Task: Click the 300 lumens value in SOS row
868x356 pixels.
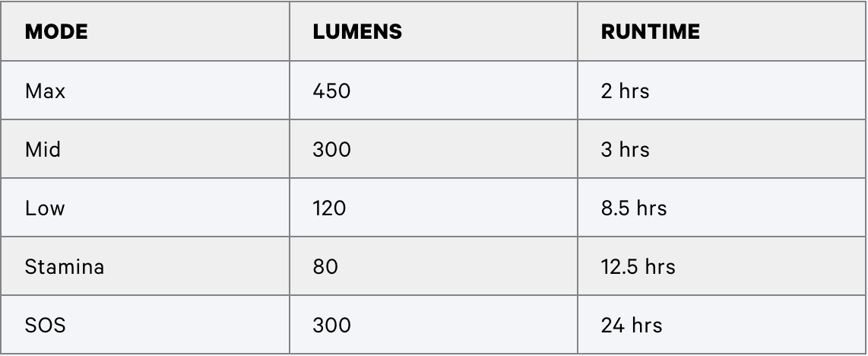Action: (x=331, y=326)
